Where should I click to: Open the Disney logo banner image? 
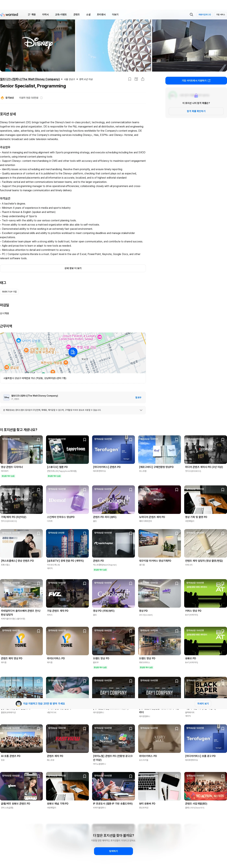(37, 45)
